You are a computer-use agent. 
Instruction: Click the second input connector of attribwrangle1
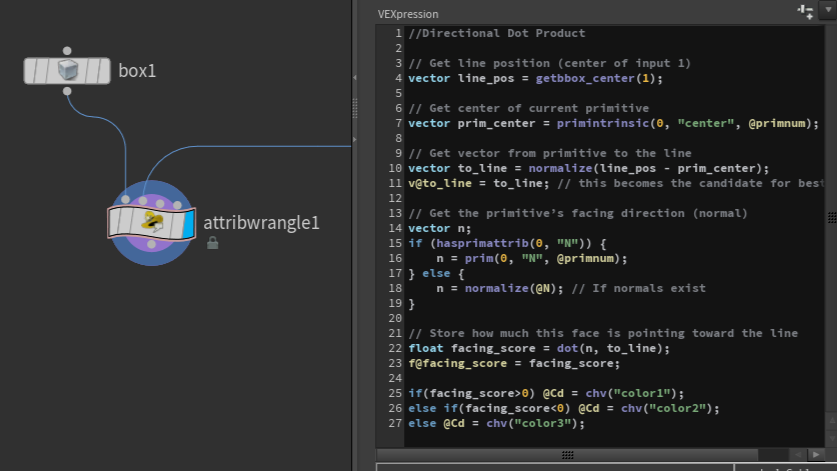click(x=143, y=201)
